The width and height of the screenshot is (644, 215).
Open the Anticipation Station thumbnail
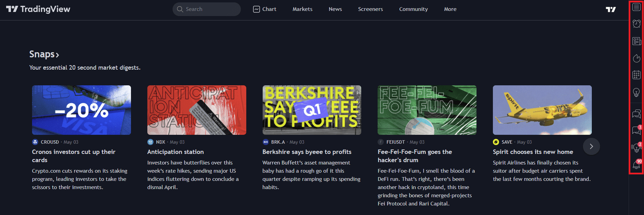(x=197, y=110)
